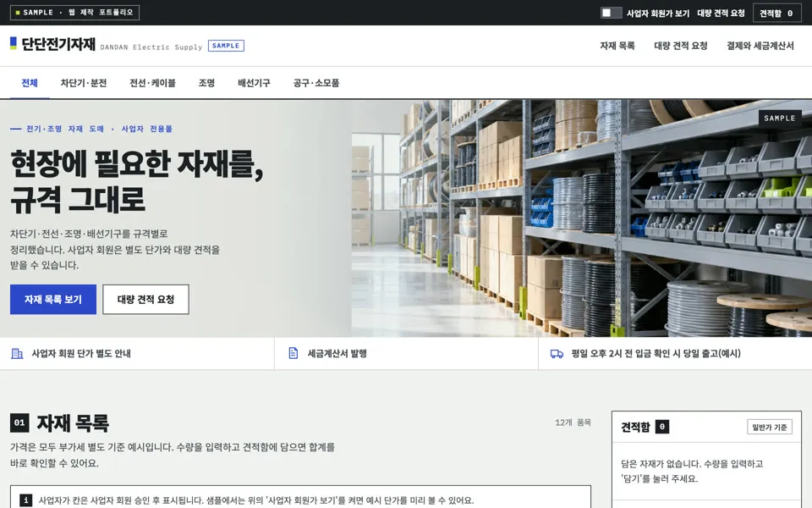
Task: Click the 일반가 기준 badge in 견적함
Action: (x=770, y=427)
